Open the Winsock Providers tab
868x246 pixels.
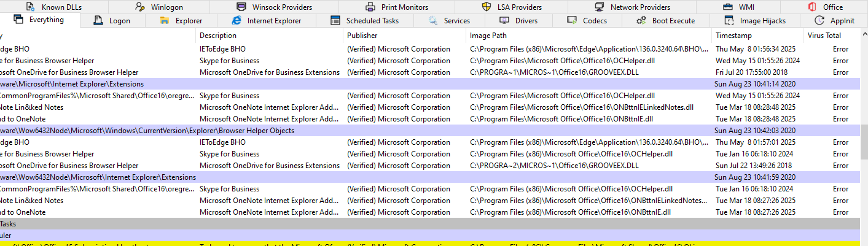click(274, 7)
